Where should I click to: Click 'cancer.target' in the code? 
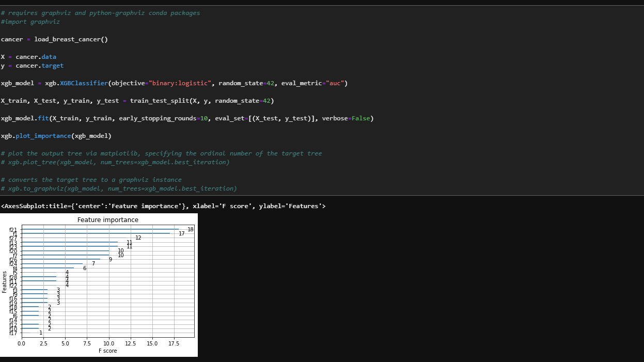point(39,66)
